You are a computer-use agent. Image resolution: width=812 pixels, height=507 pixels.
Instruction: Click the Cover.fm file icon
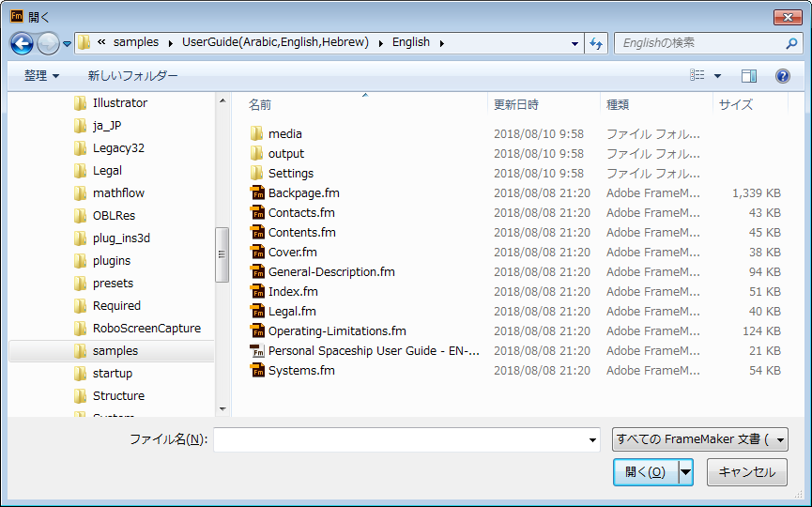pos(257,253)
